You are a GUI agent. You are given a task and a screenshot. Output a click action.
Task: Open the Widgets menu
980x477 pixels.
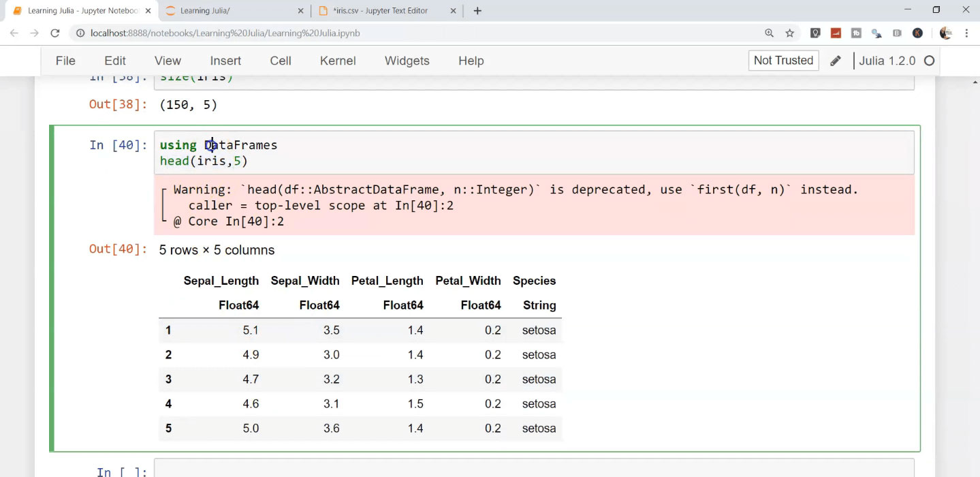[x=407, y=61]
